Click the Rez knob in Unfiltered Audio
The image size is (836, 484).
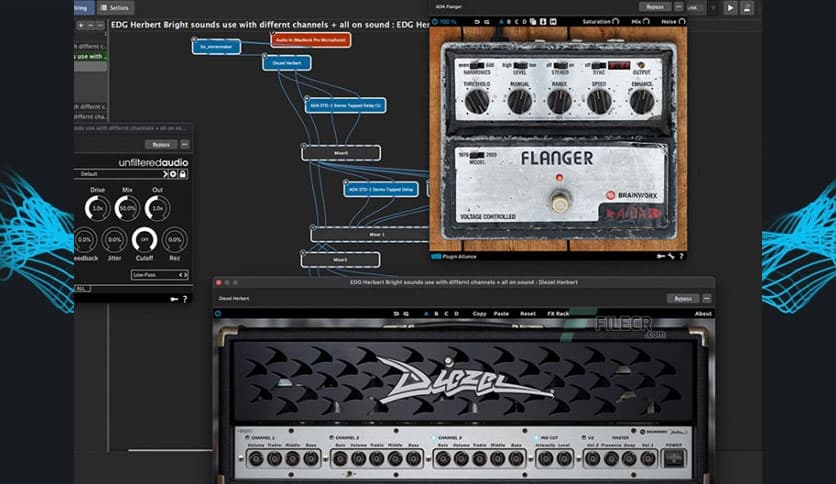tap(175, 240)
